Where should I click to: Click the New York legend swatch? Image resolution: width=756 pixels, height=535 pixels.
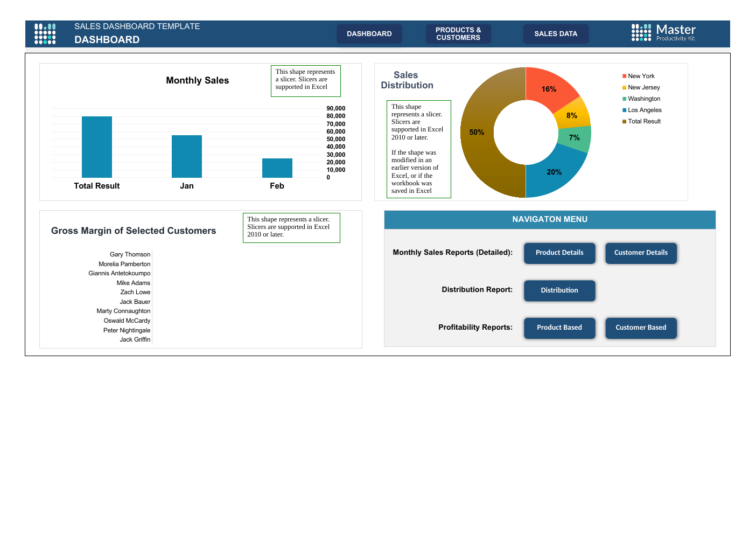[625, 76]
